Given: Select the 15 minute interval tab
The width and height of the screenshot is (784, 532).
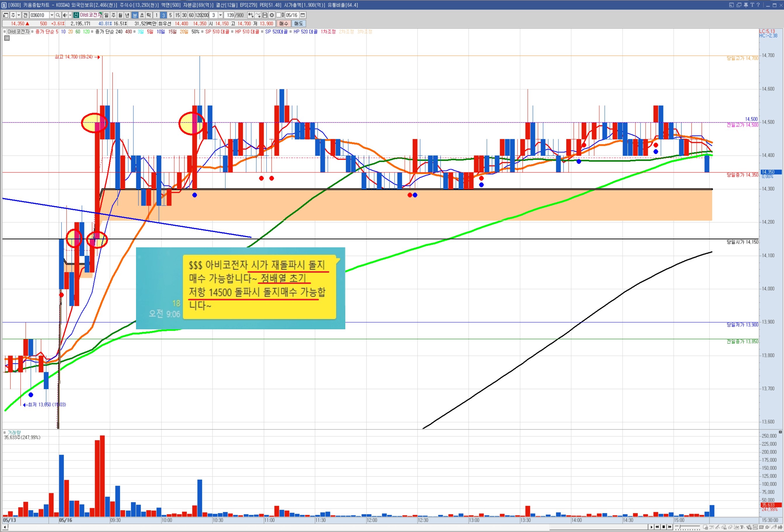Looking at the screenshot, I should [x=177, y=15].
